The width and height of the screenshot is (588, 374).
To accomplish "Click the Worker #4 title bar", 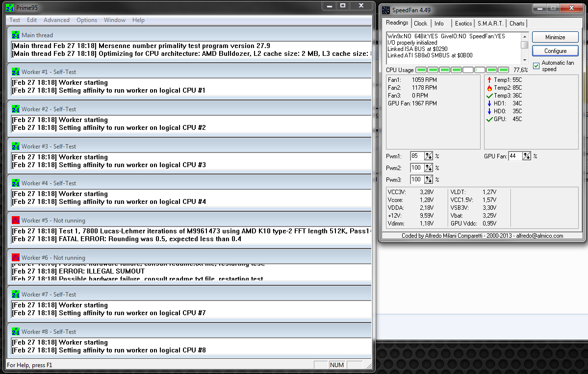I will [190, 183].
